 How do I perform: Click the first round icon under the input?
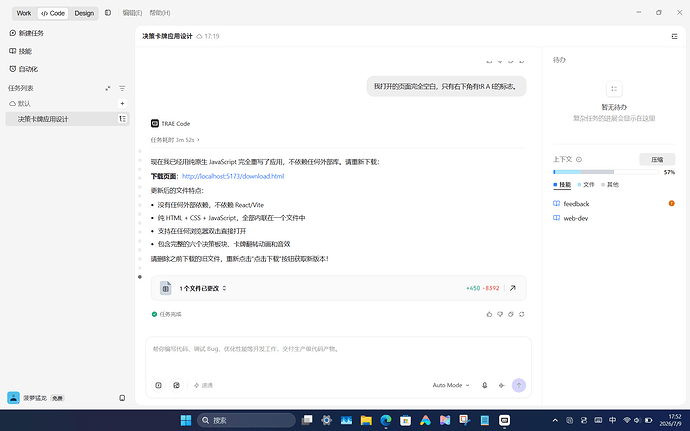point(158,385)
